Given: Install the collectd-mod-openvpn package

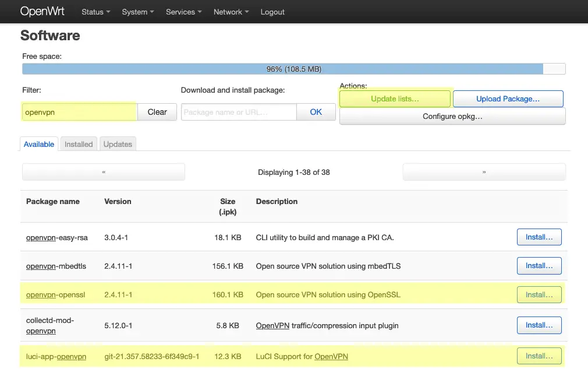Looking at the screenshot, I should click(x=539, y=325).
